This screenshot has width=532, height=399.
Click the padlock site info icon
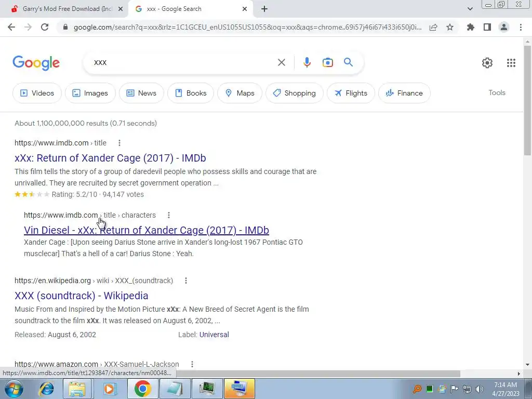[65, 27]
